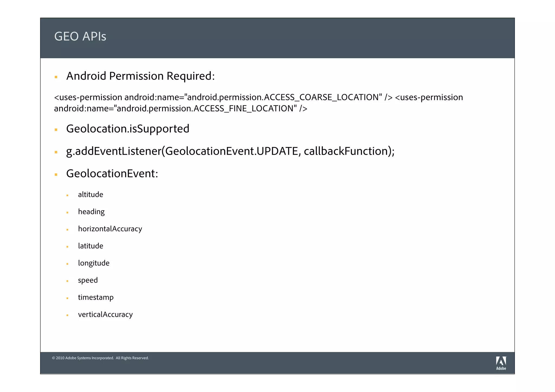Click the timestamp property item

(96, 297)
